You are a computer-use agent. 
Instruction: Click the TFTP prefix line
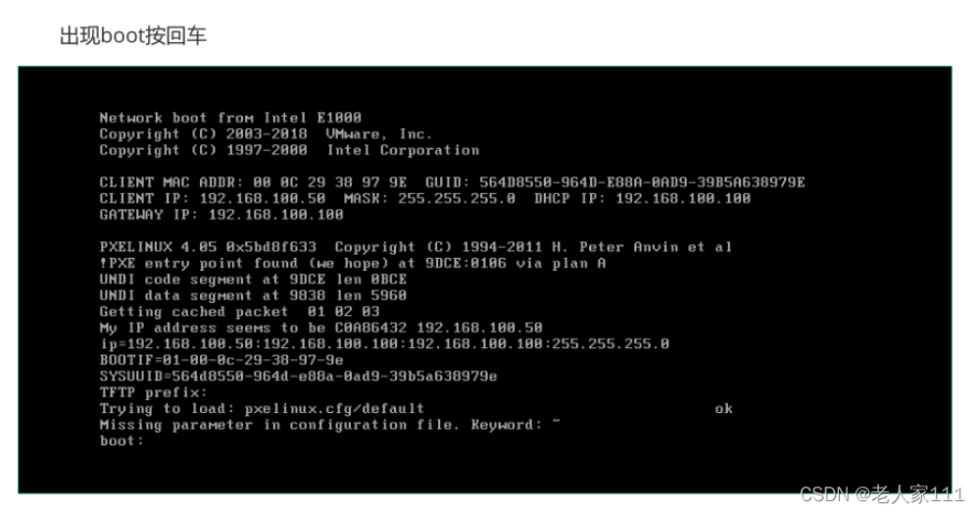(x=153, y=392)
